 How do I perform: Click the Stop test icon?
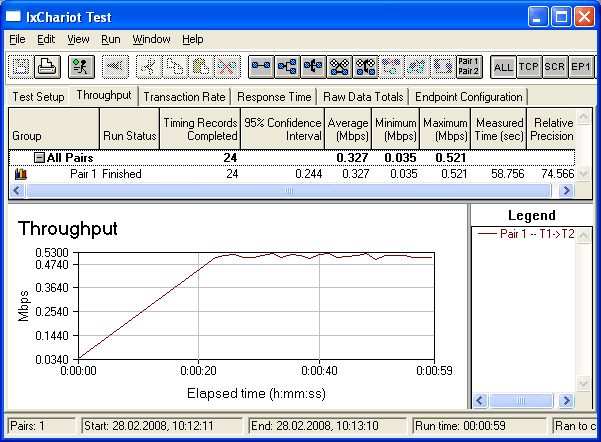115,67
